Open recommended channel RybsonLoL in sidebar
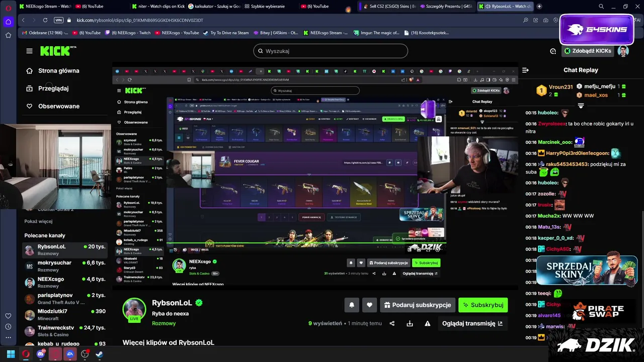This screenshot has width=644, height=362. click(65, 250)
